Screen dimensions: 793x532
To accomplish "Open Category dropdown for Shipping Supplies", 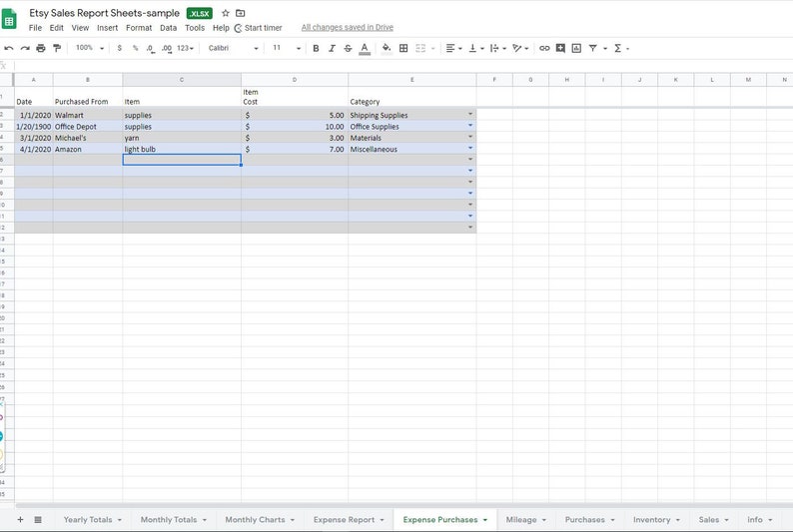I will coord(470,114).
